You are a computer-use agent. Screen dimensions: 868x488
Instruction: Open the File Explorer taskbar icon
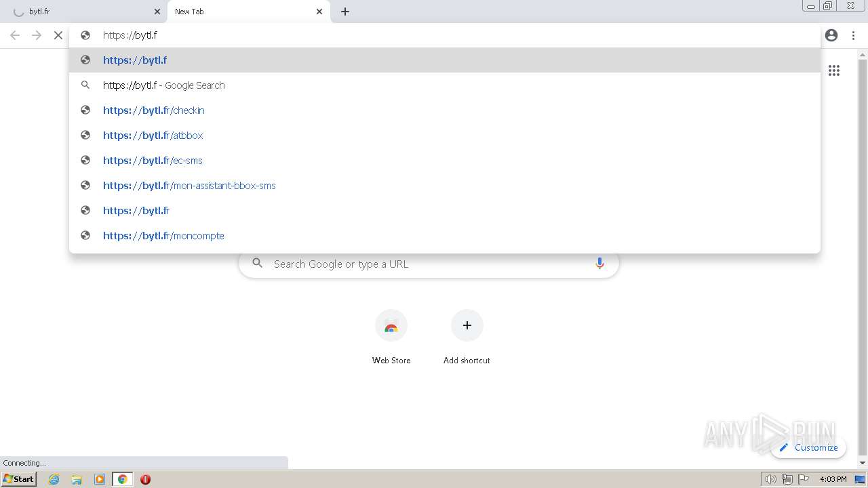pos(77,479)
